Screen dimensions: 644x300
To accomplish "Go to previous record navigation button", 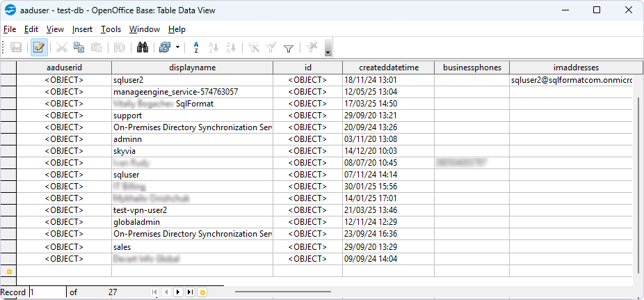I will tap(166, 292).
